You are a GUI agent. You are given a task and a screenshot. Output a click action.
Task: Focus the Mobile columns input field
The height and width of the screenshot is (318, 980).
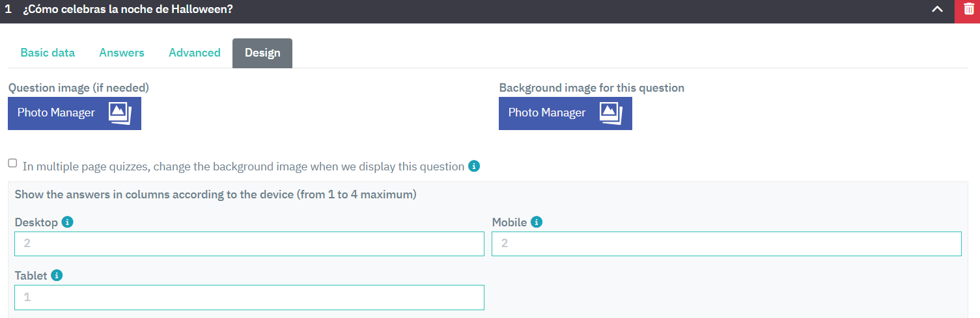coord(727,244)
